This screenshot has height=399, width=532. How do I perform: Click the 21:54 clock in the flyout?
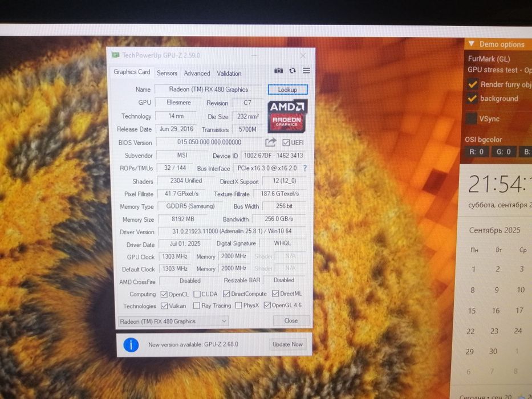[499, 185]
